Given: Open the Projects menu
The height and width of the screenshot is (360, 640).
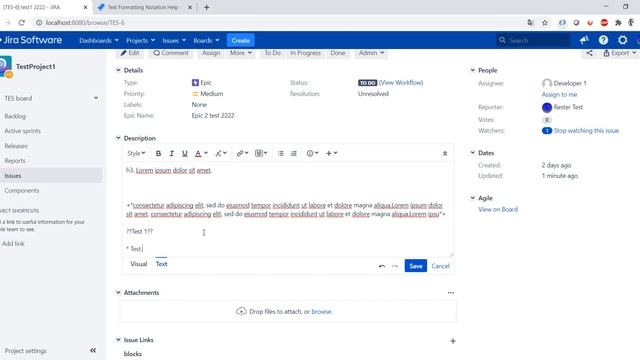Looking at the screenshot, I should (x=140, y=40).
